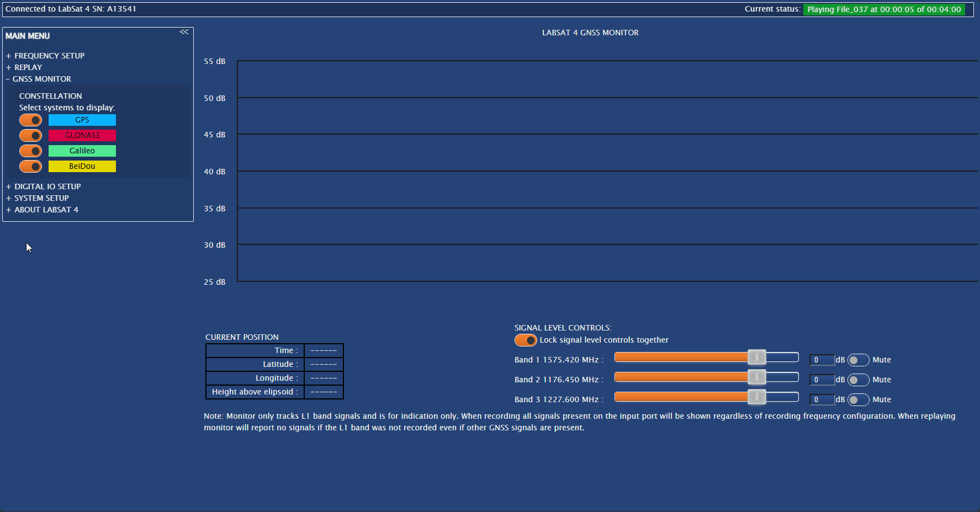Click the 'Select systems to display:' label
Screen dimensions: 980x512
click(x=67, y=108)
